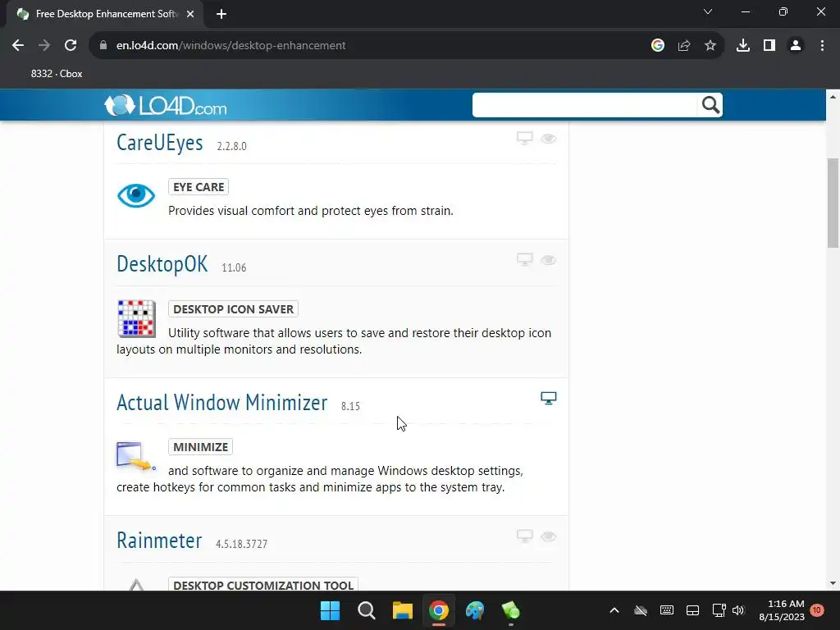Click the MINIMIZE tag

point(200,447)
